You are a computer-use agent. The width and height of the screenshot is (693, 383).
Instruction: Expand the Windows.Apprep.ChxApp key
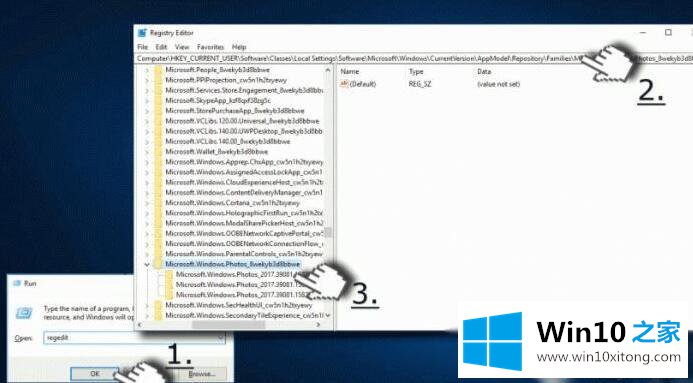click(x=148, y=162)
